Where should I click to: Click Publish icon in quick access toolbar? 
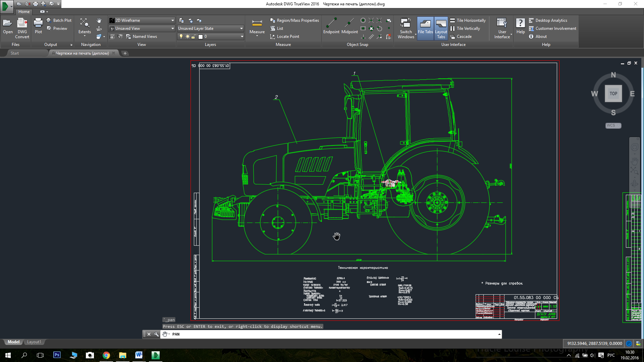(43, 4)
